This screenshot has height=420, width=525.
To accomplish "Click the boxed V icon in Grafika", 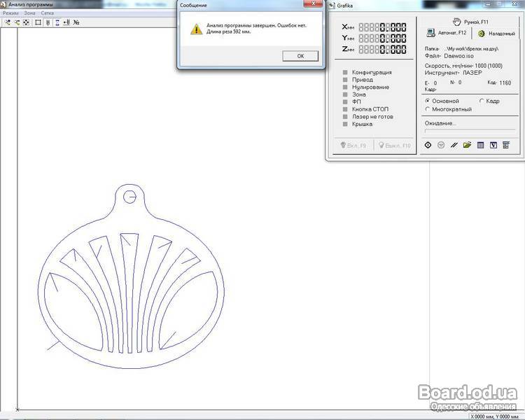I will point(493,145).
